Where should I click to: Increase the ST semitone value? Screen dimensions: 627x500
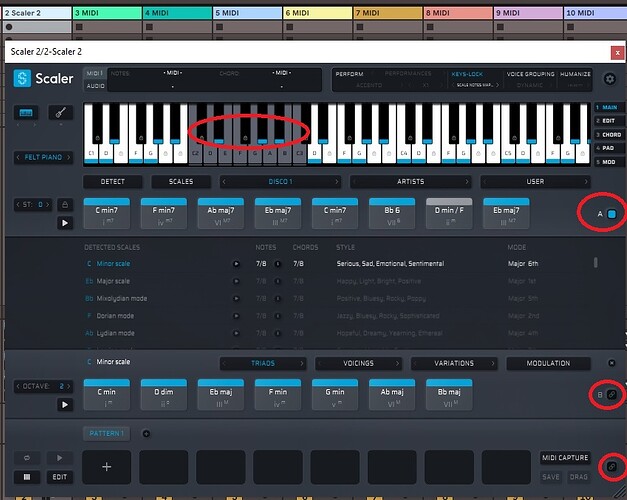(x=48, y=205)
